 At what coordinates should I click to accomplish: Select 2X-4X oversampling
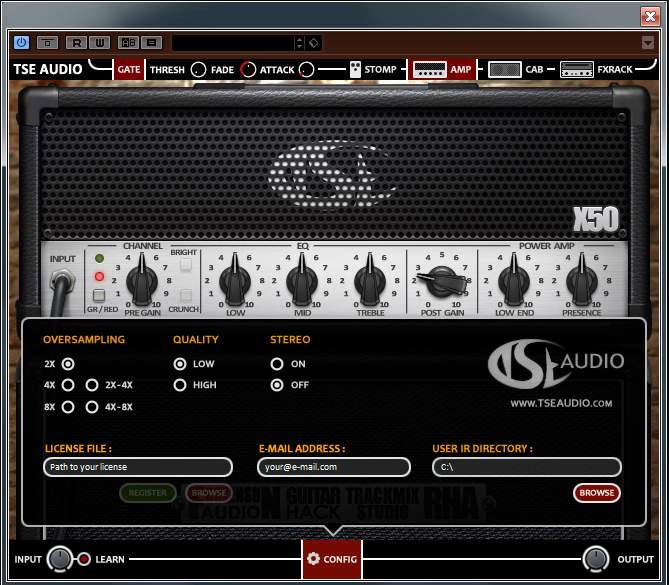[x=92, y=385]
